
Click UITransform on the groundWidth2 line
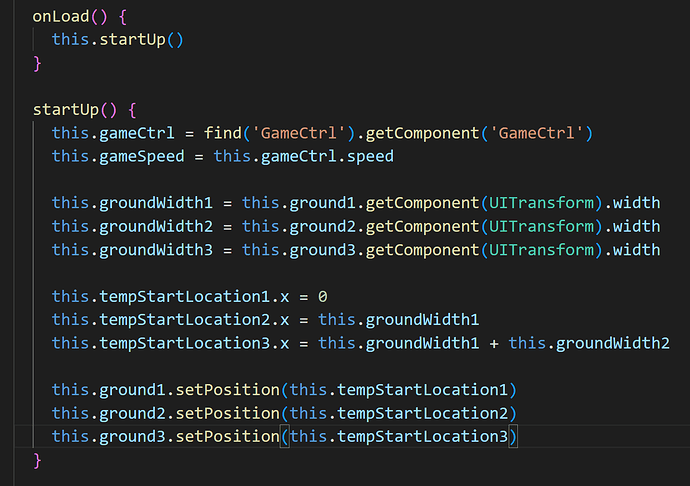[x=536, y=227]
